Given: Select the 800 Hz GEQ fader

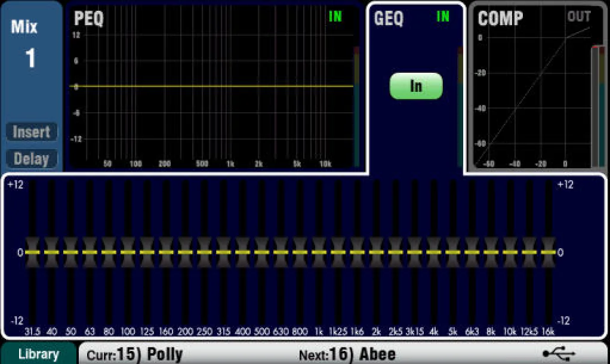Looking at the screenshot, I should click(x=300, y=252).
